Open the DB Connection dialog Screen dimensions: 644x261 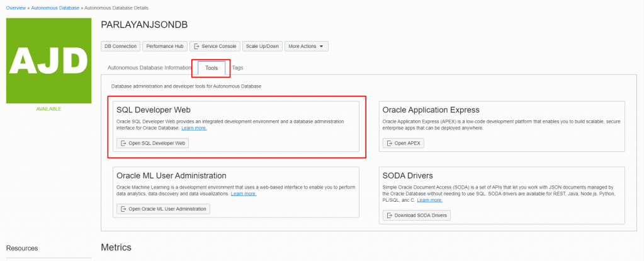tap(120, 46)
